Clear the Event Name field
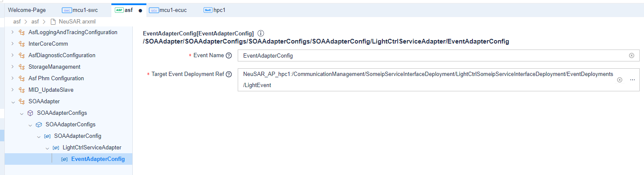This screenshot has width=644, height=175. tap(632, 55)
